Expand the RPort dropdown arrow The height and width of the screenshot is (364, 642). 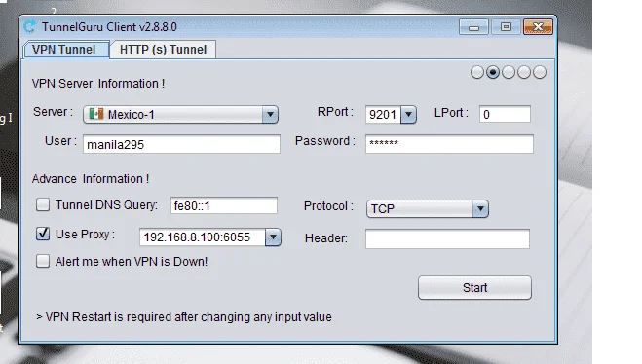408,115
